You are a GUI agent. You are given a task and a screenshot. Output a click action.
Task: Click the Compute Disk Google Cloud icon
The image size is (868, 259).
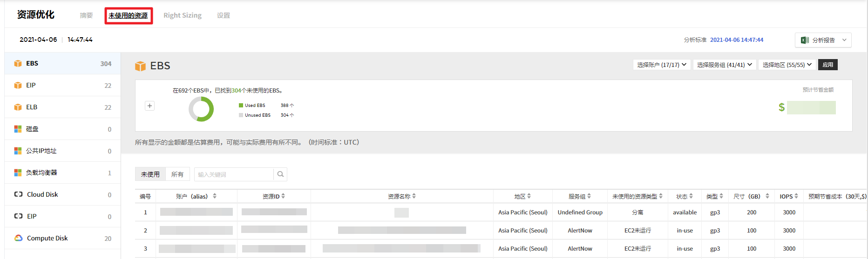19,238
